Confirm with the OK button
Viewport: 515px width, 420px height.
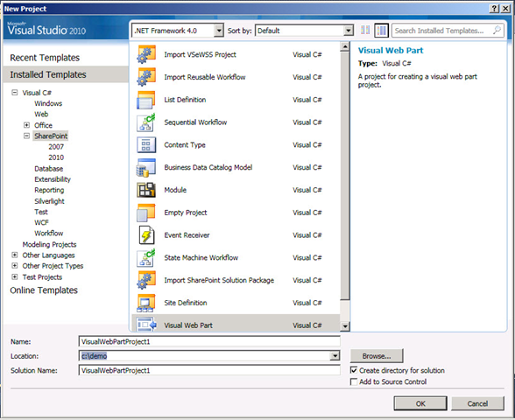(x=420, y=403)
